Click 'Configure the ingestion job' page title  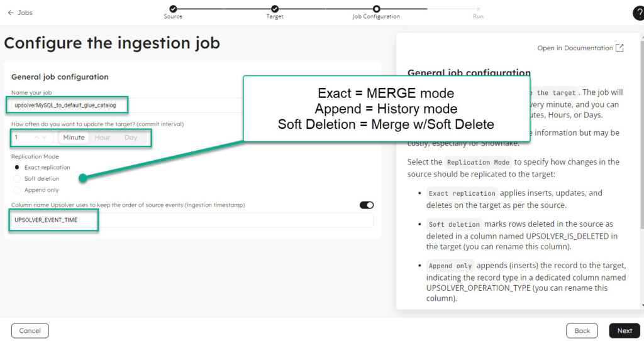pos(112,43)
